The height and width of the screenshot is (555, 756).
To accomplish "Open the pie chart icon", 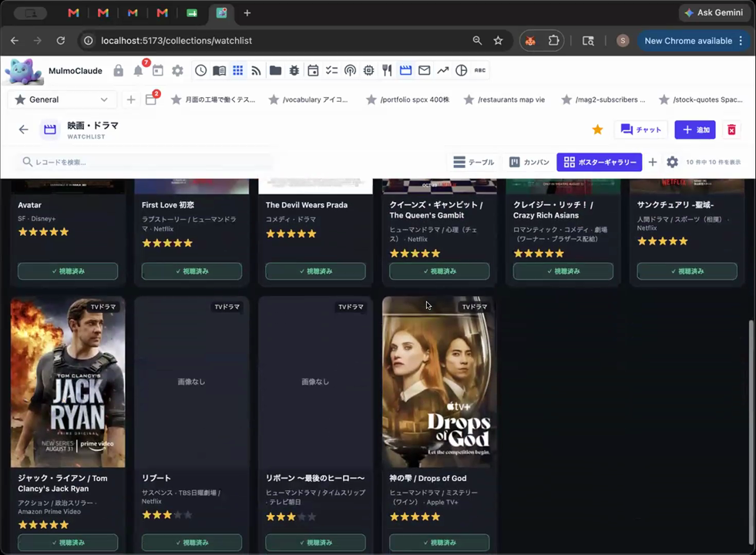I will (x=462, y=70).
